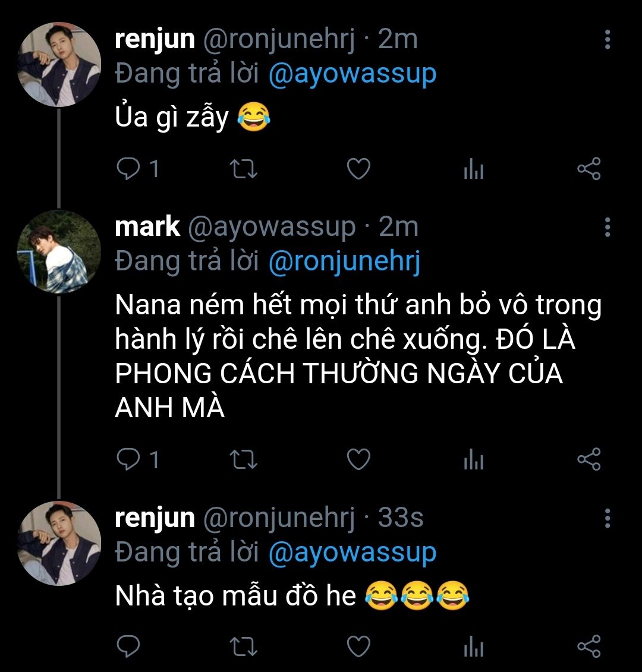This screenshot has width=642, height=672.
Task: Retweet renjun's "Nhà tạo mẫu" tweet
Action: pos(243,646)
